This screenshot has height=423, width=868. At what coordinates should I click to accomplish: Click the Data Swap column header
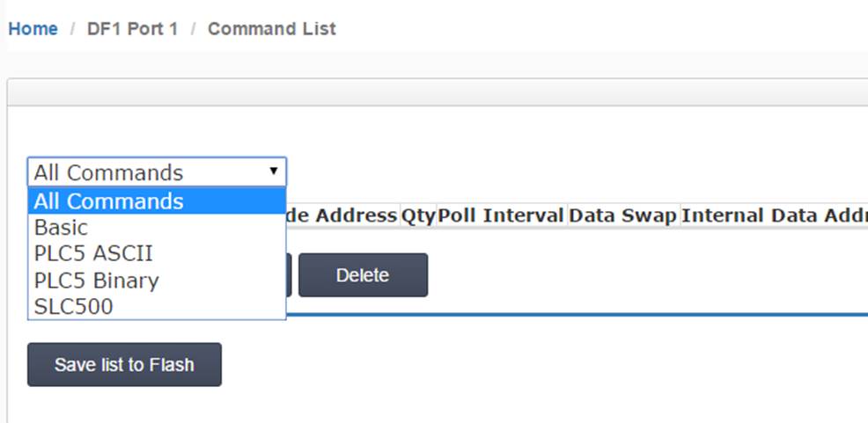pyautogui.click(x=623, y=215)
